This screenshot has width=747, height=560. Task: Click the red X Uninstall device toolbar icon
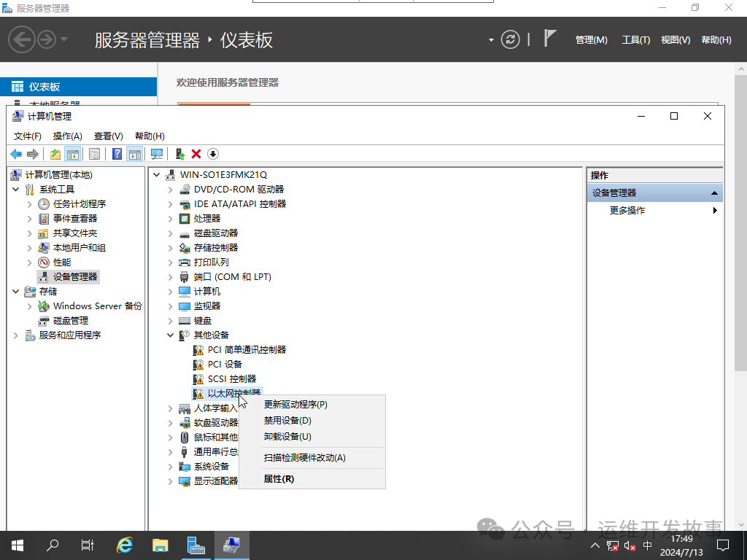click(197, 153)
